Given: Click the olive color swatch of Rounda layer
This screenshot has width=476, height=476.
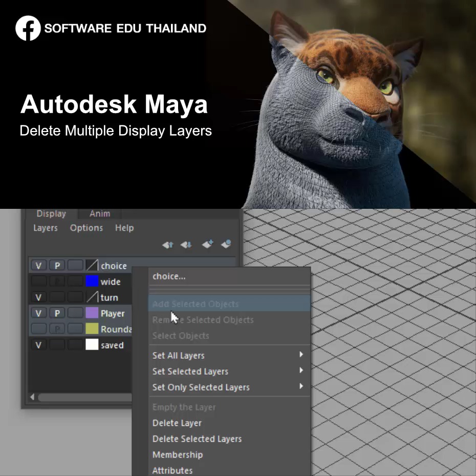Looking at the screenshot, I should [x=92, y=329].
